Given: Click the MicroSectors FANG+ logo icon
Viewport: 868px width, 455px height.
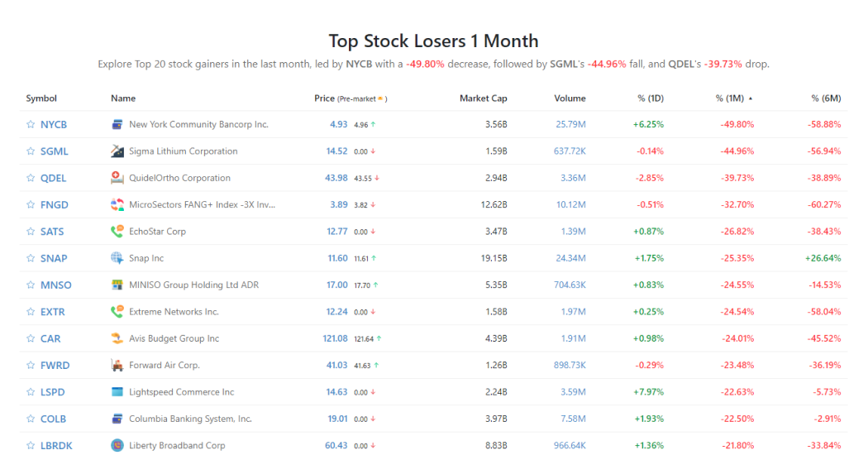Looking at the screenshot, I should (x=117, y=204).
